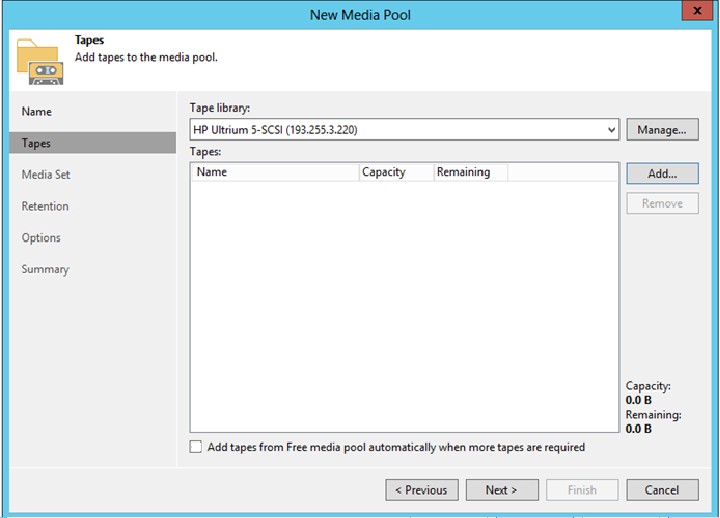Click Add... to add tapes
The image size is (720, 518).
coord(662,173)
